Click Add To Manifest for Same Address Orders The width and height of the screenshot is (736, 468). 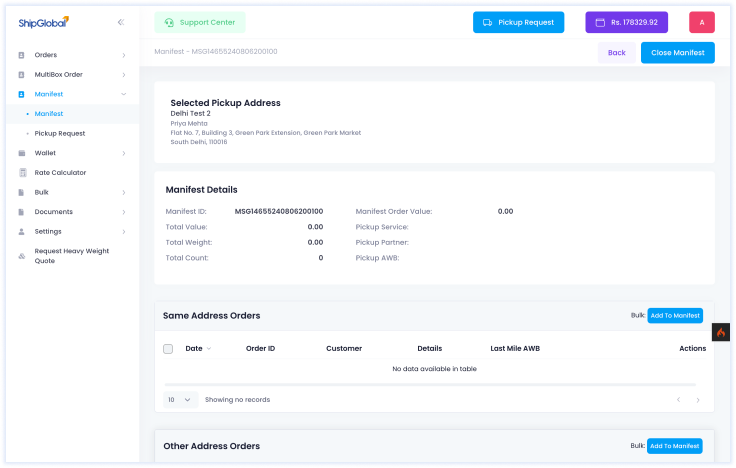click(x=674, y=315)
